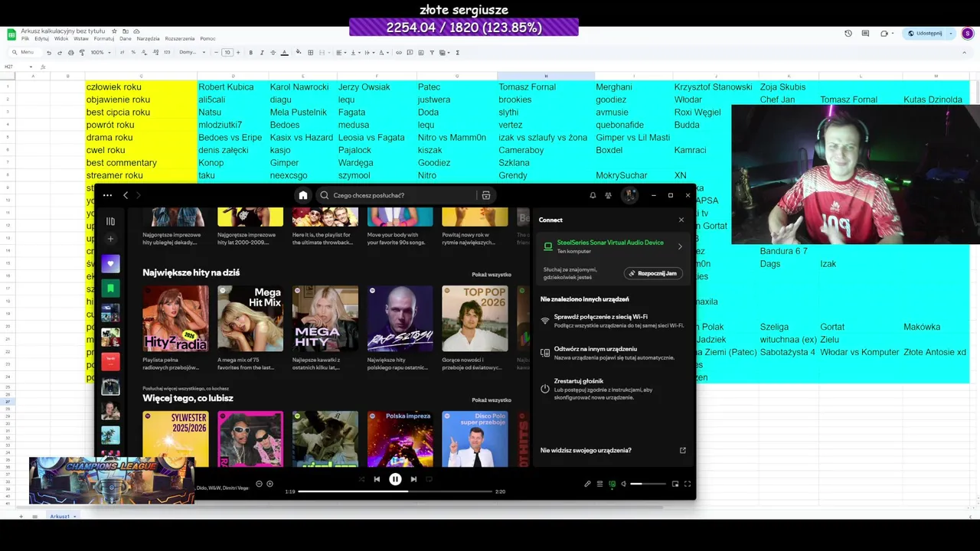Screen dimensions: 980x551
Task: Toggle Connect to a device icon
Action: click(x=612, y=484)
